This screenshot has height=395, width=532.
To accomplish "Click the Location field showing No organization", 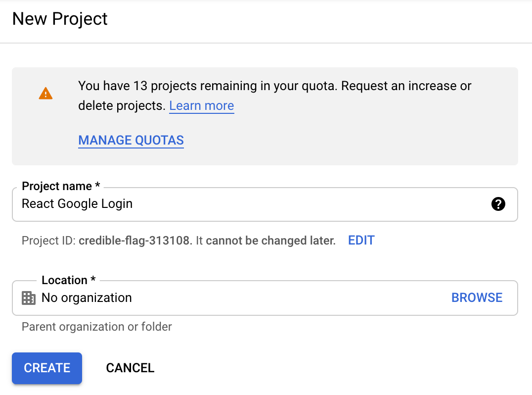I will click(198, 297).
